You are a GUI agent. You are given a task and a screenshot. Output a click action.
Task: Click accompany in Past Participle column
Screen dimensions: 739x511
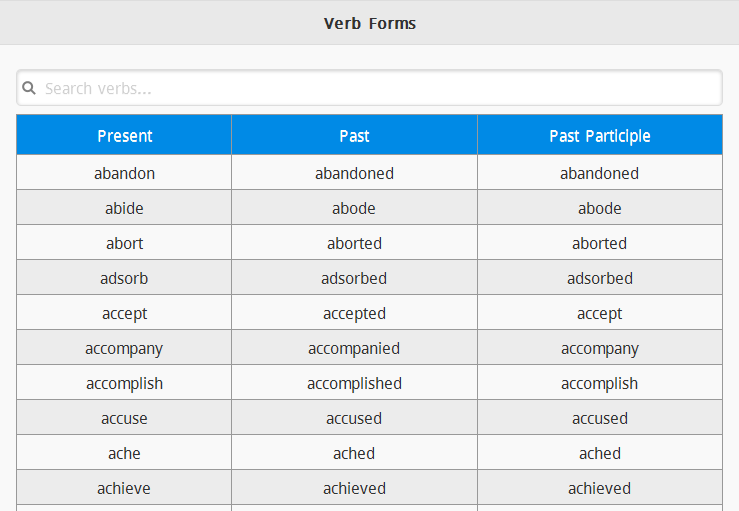pyautogui.click(x=599, y=348)
